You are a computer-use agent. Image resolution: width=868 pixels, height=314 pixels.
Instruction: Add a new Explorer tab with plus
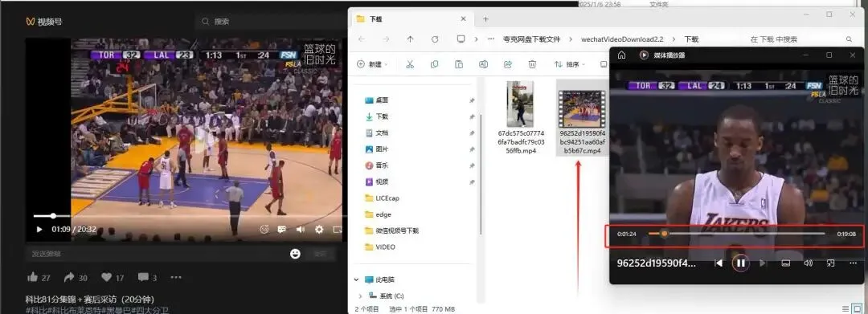point(485,18)
